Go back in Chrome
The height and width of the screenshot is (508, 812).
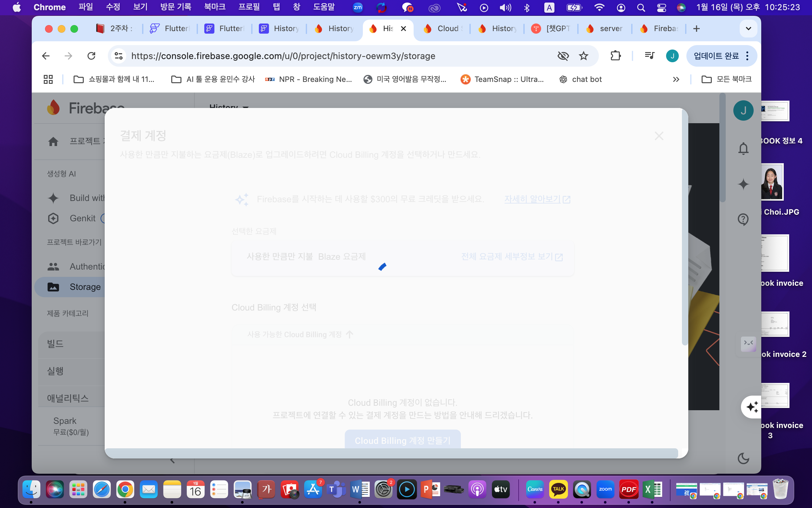pos(46,56)
